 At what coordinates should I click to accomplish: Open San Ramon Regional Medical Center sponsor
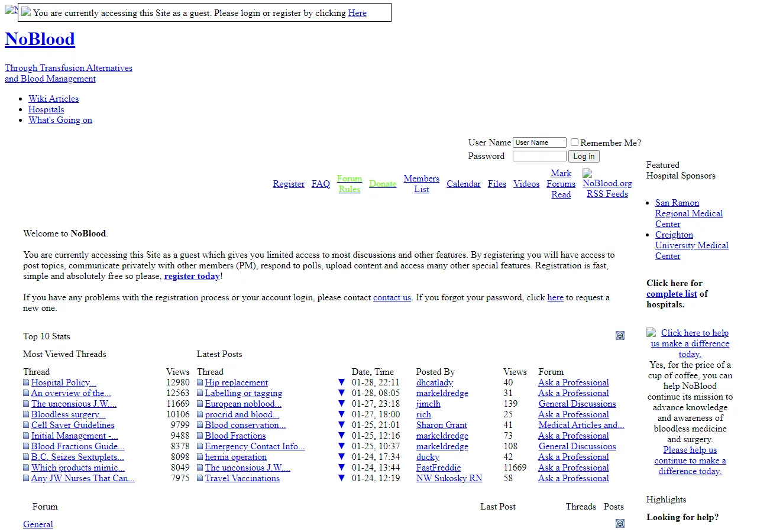point(689,213)
